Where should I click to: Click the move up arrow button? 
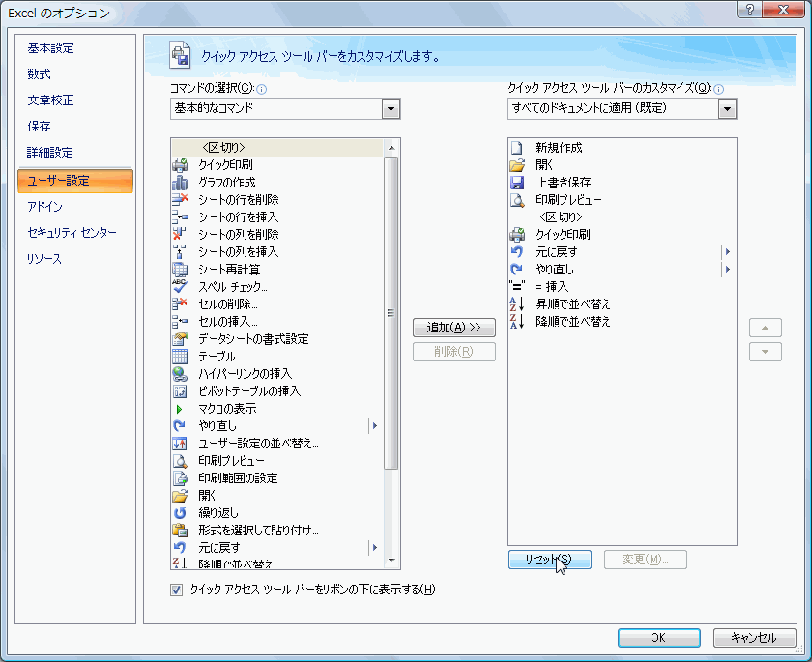point(765,328)
